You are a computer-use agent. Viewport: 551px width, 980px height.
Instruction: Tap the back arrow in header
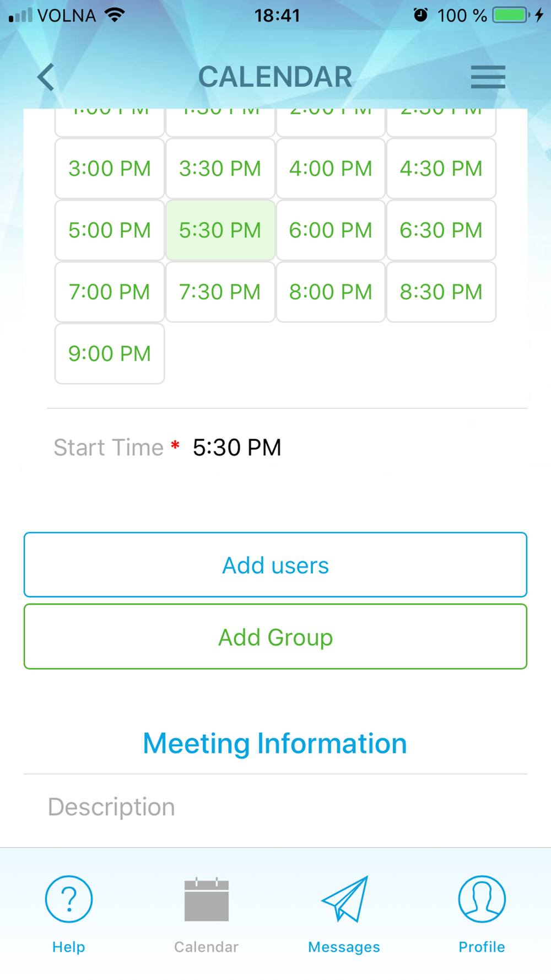46,77
